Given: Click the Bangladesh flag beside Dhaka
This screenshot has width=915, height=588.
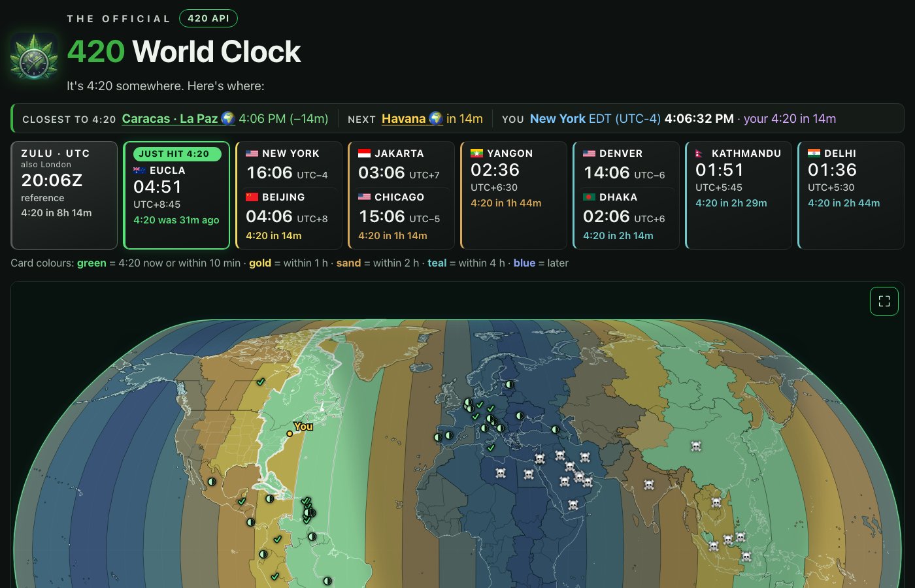Looking at the screenshot, I should [589, 197].
